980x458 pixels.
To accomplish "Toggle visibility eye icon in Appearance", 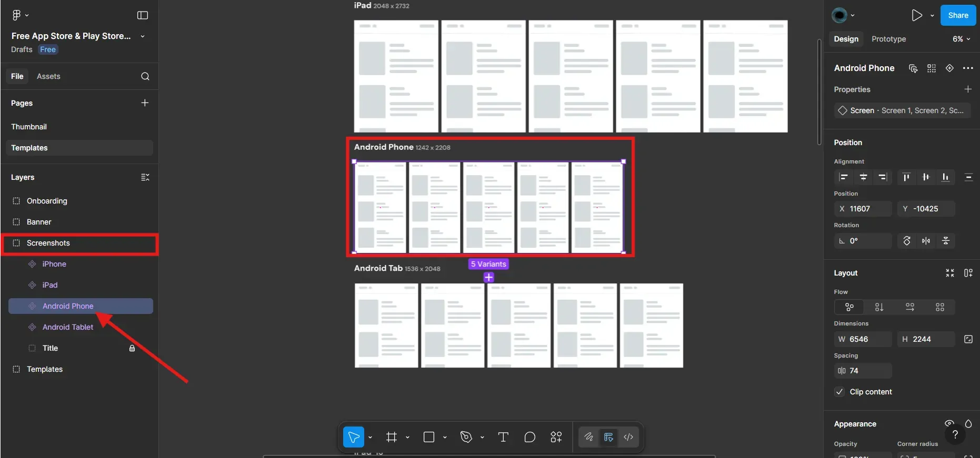I will [949, 424].
